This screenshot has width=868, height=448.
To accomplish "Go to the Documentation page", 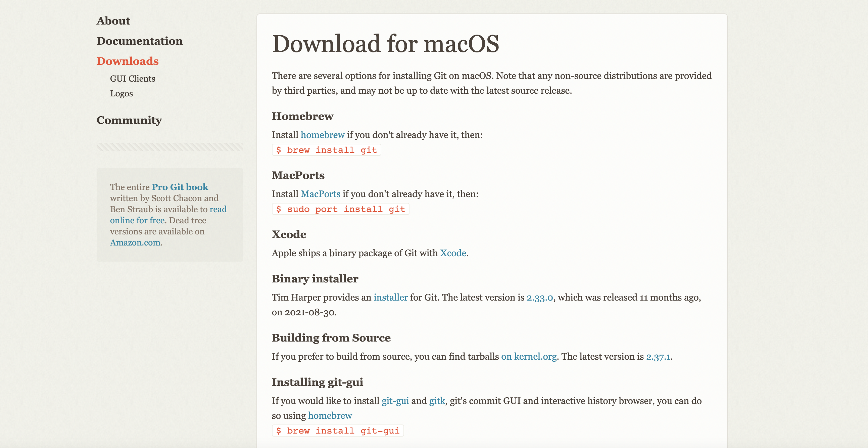I will (140, 41).
